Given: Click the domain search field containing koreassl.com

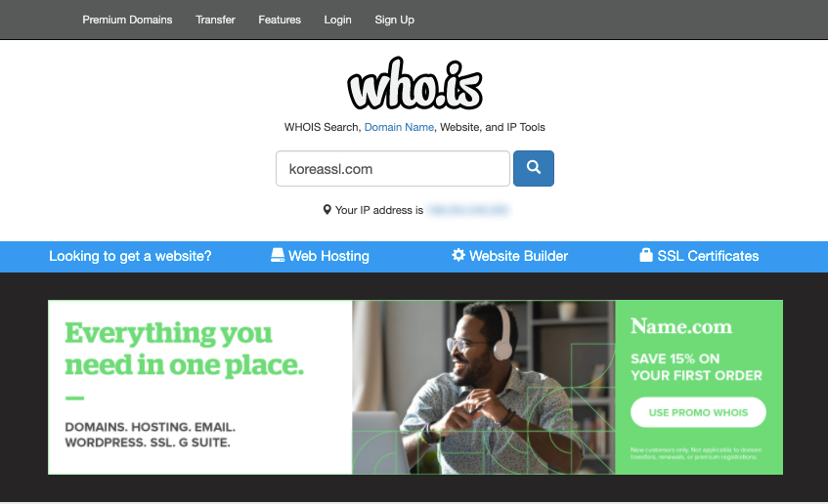Looking at the screenshot, I should pos(392,168).
